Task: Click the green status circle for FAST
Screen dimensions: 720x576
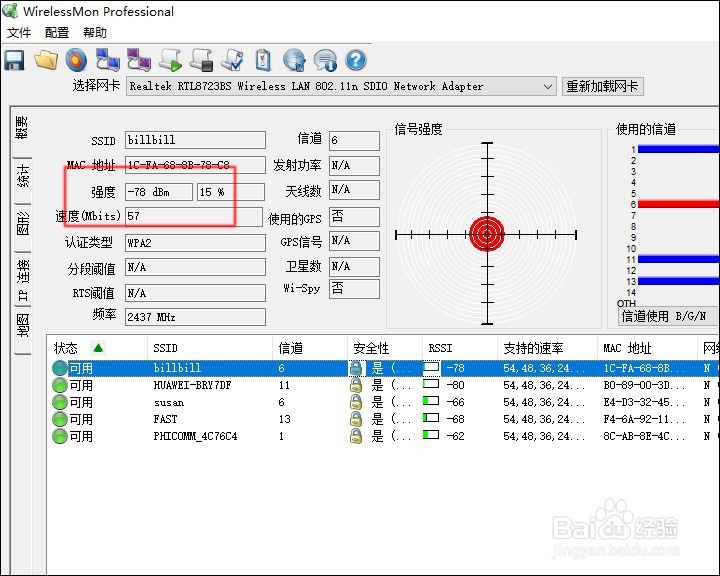Action: coord(60,419)
